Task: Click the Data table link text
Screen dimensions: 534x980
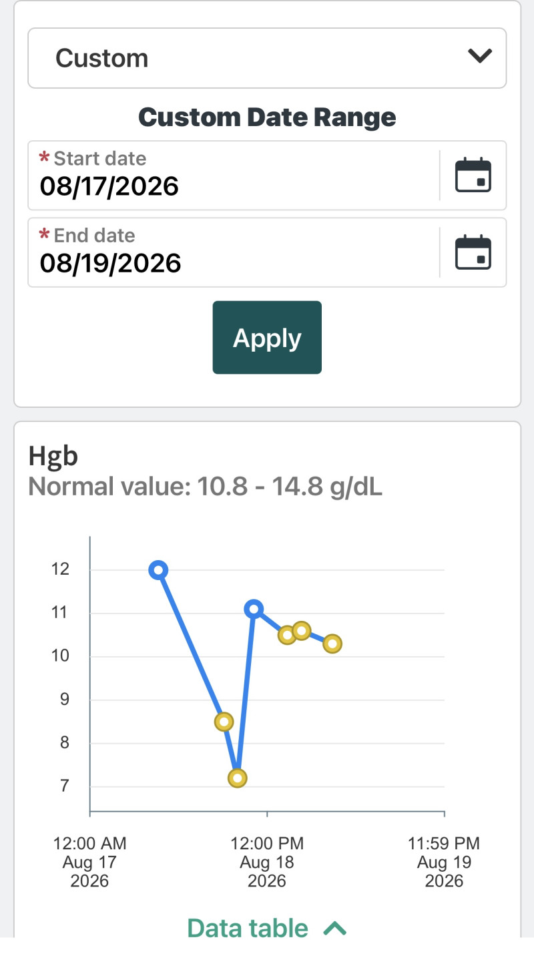Action: point(248,928)
